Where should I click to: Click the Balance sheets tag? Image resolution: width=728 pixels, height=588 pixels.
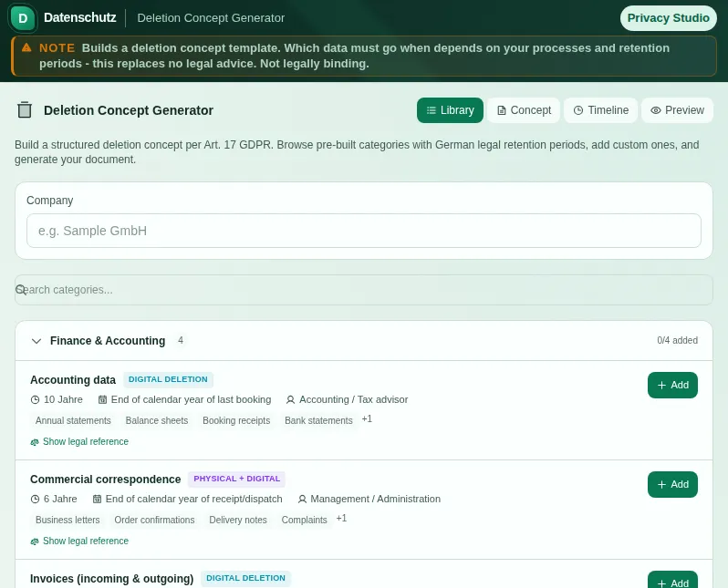point(157,420)
